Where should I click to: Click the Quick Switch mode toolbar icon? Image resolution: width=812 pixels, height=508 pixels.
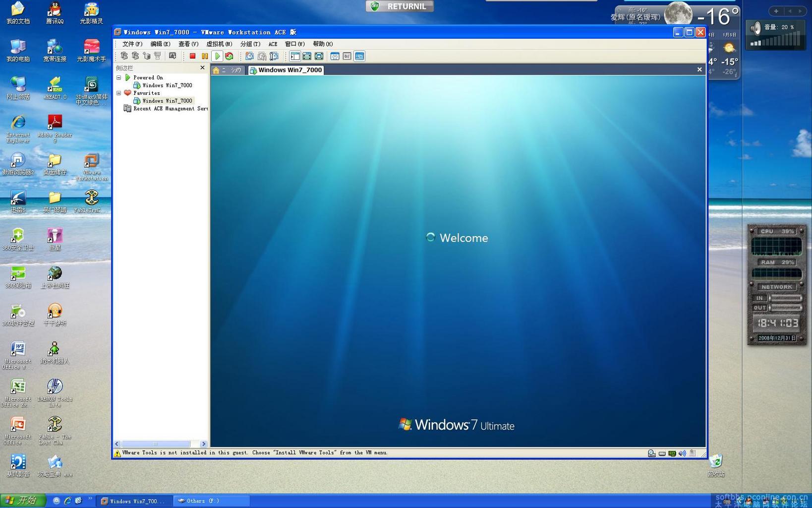point(319,56)
